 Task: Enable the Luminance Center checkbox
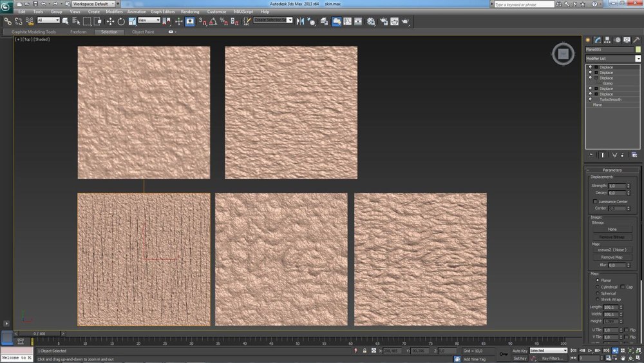[594, 202]
